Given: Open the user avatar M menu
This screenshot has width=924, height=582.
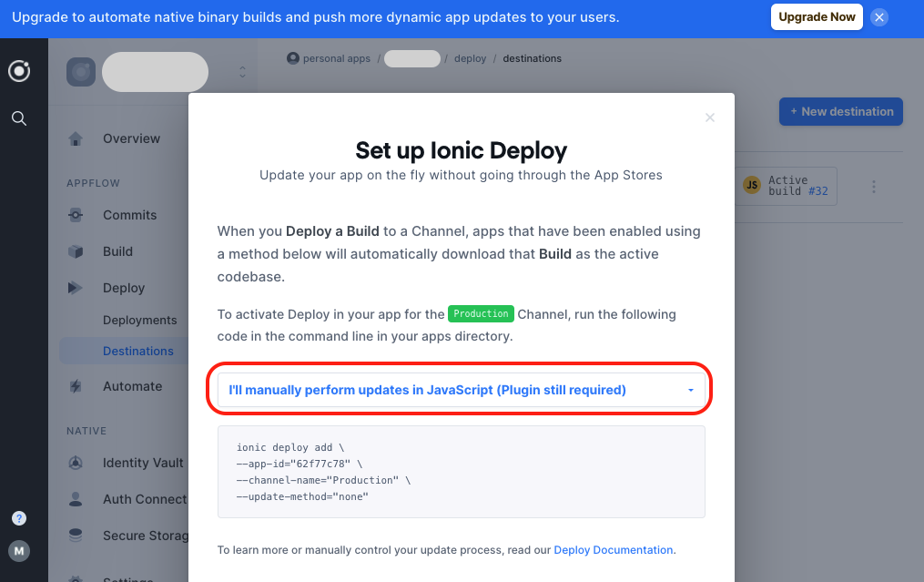Looking at the screenshot, I should pyautogui.click(x=19, y=551).
